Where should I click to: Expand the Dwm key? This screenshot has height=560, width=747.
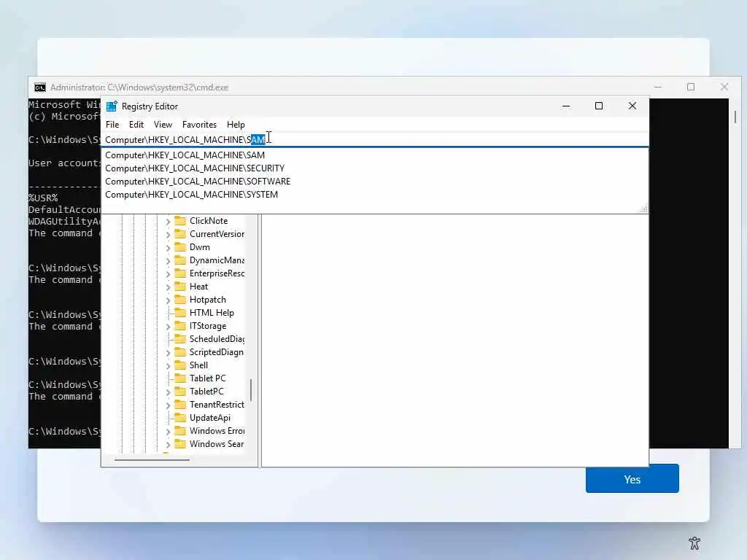coord(168,248)
